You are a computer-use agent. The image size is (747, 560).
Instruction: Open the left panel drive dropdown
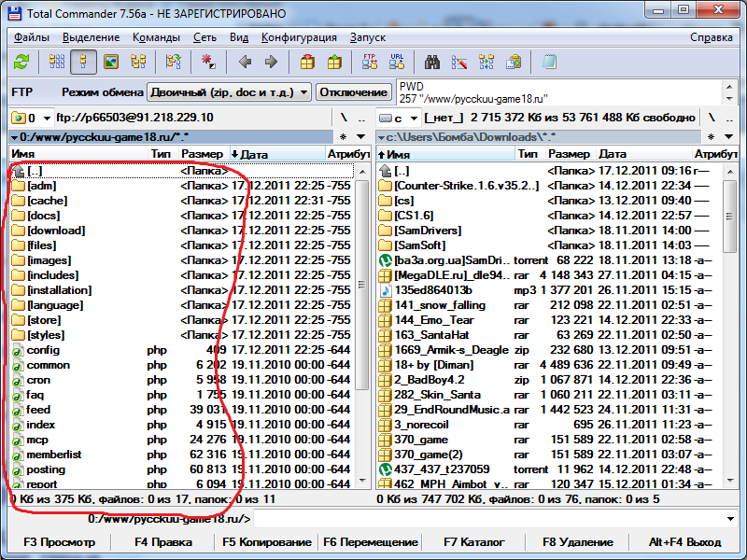pos(31,118)
